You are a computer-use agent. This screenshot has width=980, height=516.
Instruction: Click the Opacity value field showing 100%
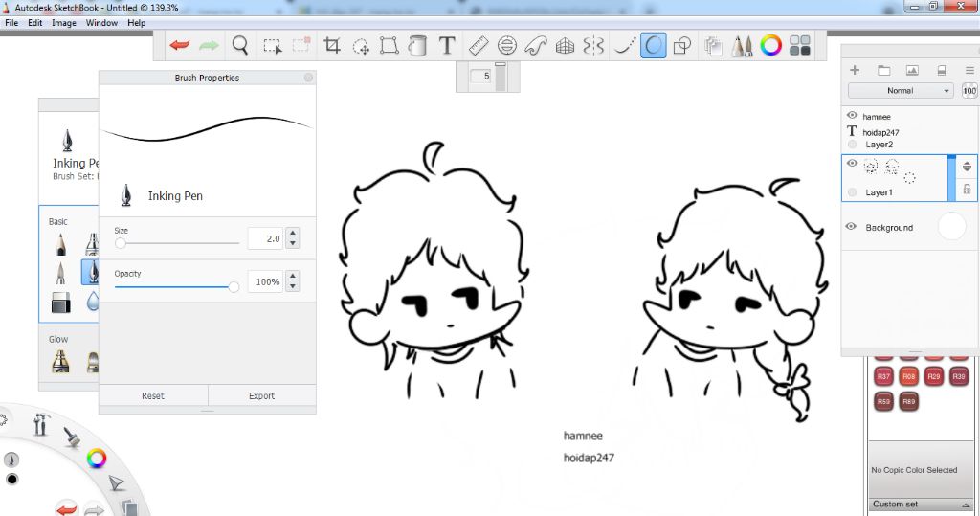click(265, 281)
